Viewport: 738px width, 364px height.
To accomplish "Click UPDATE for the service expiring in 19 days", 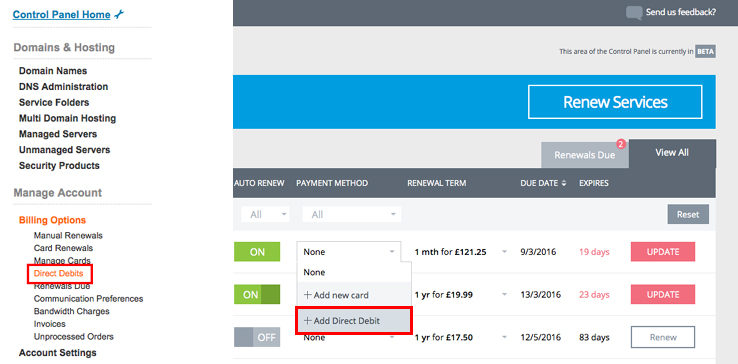I will coord(663,252).
